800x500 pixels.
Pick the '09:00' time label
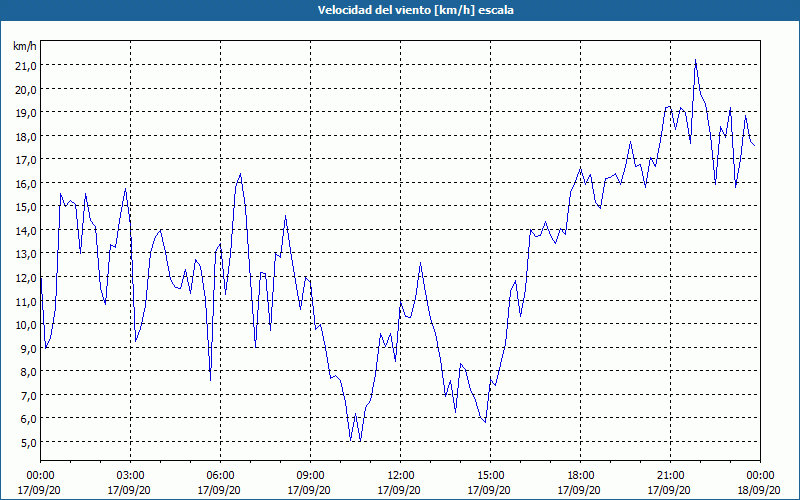pyautogui.click(x=310, y=476)
